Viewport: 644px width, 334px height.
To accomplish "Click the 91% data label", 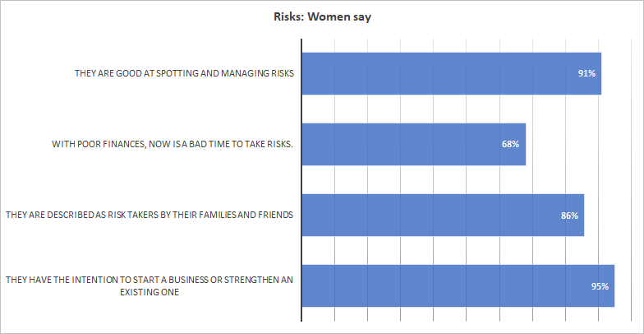I will (586, 74).
